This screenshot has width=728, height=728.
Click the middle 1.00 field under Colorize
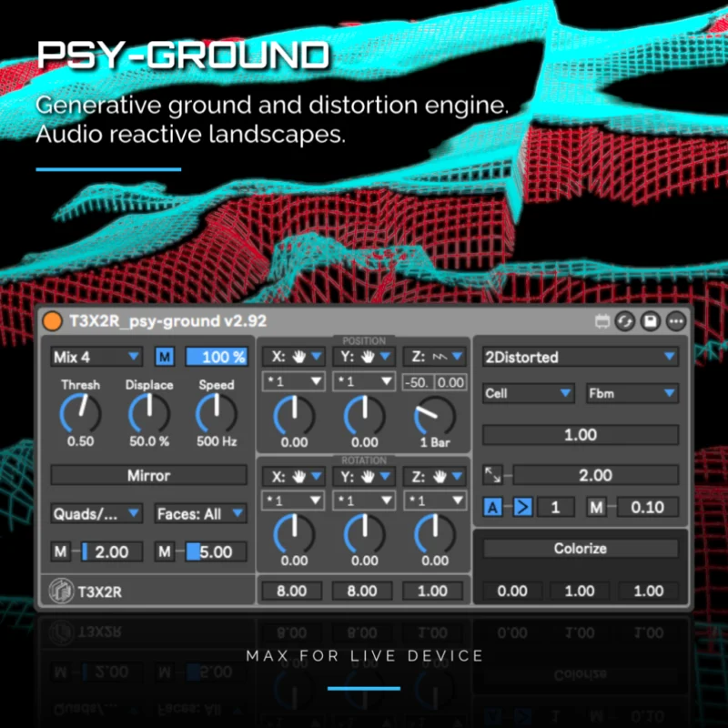[580, 591]
